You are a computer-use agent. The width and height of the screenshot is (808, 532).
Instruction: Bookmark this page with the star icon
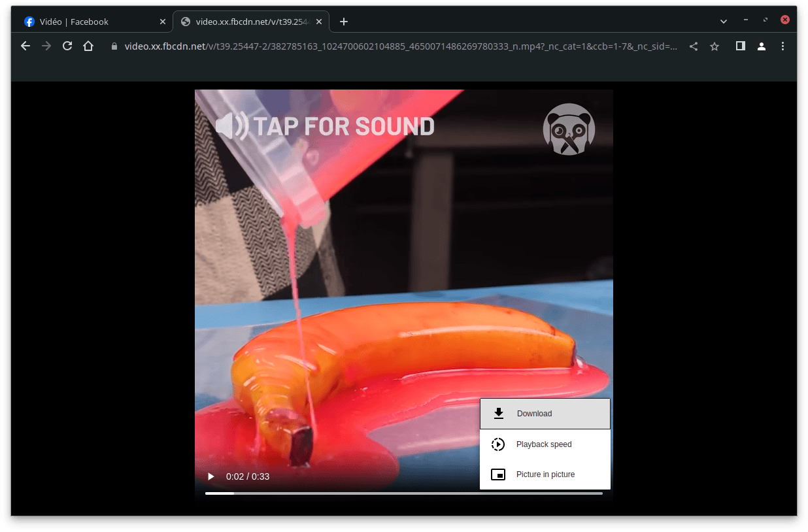tap(715, 46)
